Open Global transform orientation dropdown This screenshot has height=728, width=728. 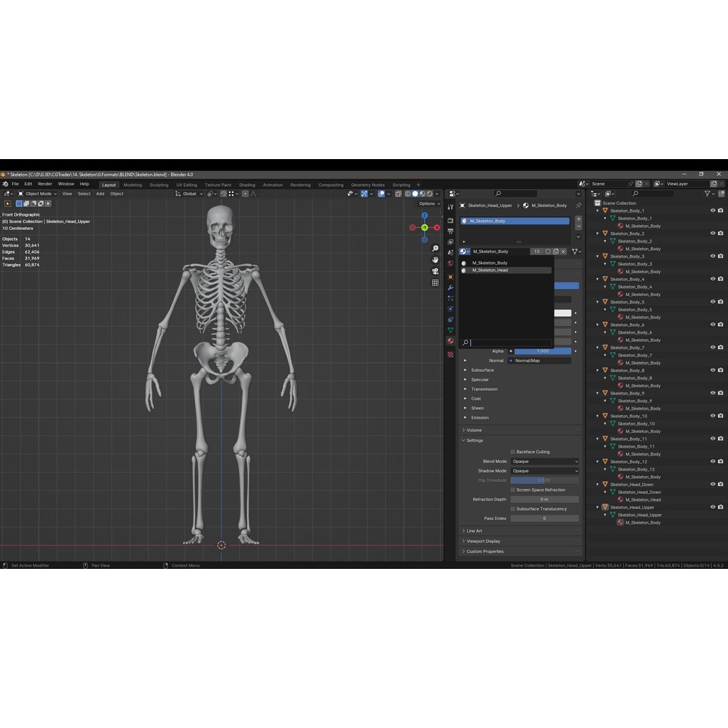[189, 193]
